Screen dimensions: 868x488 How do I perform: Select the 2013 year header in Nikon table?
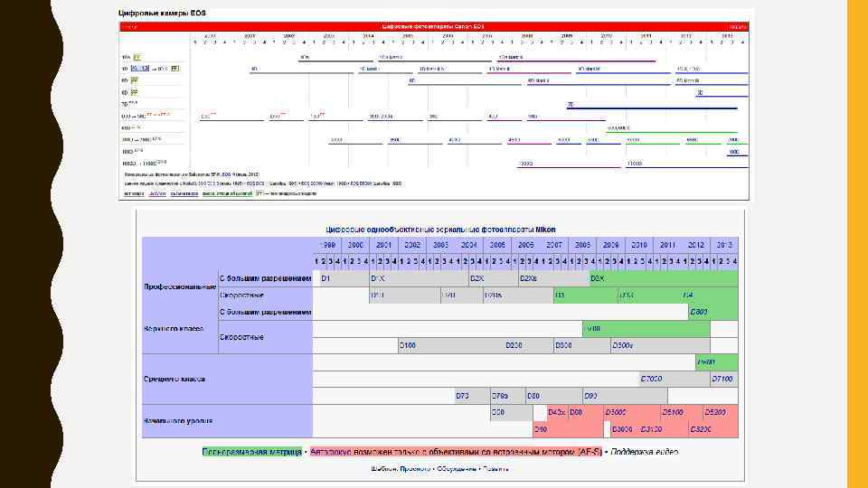(724, 245)
